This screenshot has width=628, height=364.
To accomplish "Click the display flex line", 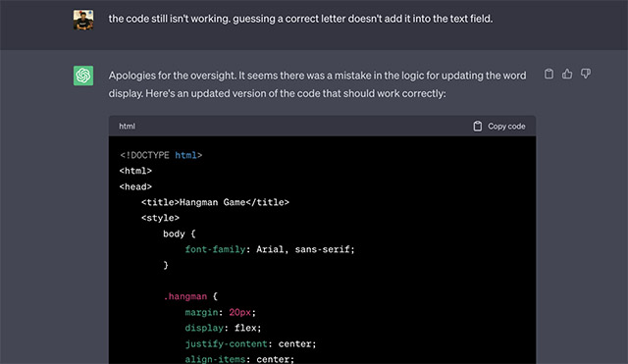I will click(x=223, y=328).
